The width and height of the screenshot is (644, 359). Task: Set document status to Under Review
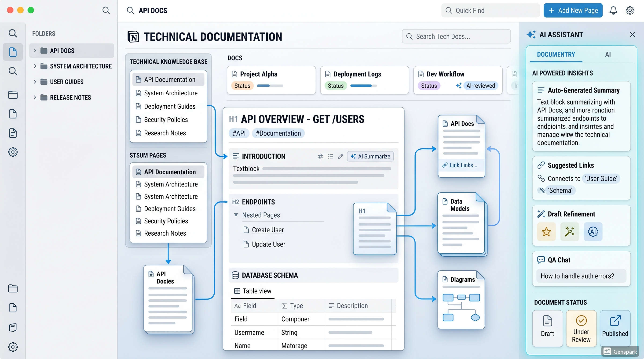click(x=581, y=328)
